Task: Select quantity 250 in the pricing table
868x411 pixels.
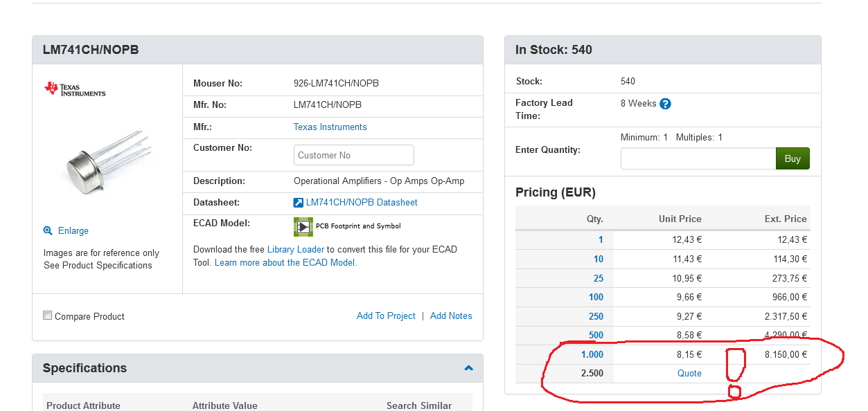Action: [596, 317]
